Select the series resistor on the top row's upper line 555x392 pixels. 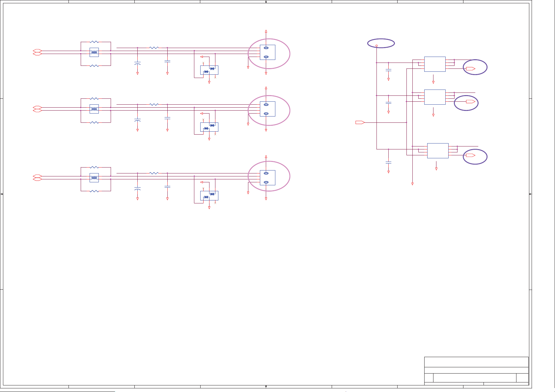click(x=154, y=48)
